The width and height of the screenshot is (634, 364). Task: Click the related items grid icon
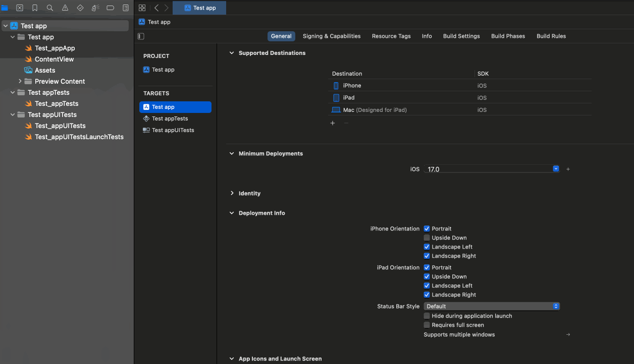tap(142, 8)
